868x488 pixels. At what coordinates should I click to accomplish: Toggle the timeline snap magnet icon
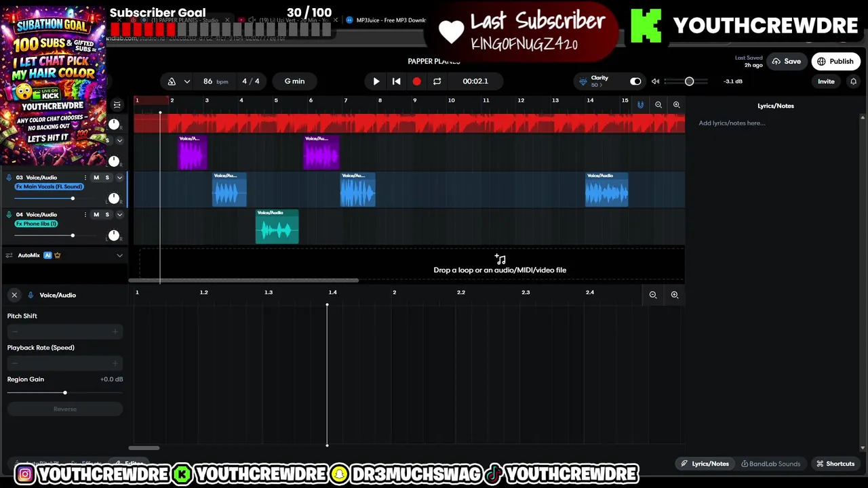point(640,105)
